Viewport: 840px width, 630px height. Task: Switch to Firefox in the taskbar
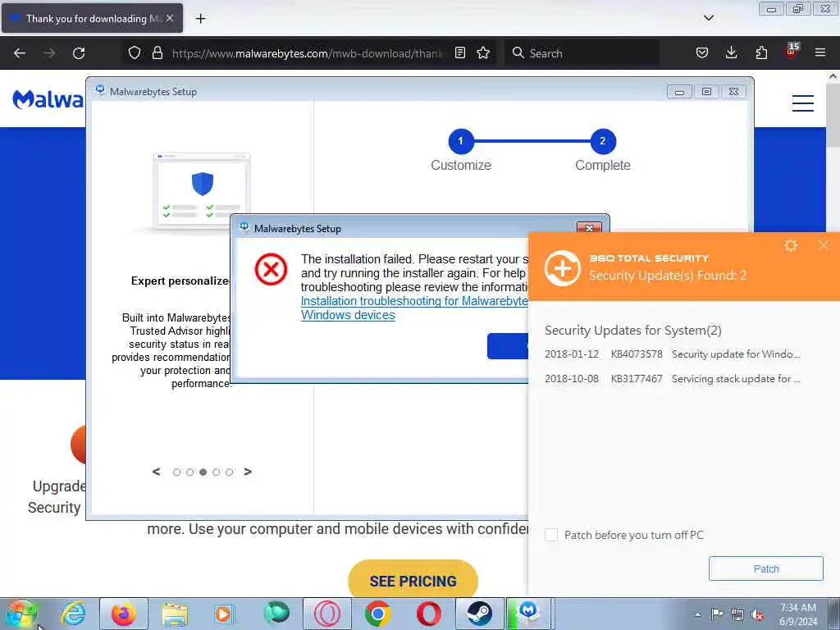coord(124,614)
